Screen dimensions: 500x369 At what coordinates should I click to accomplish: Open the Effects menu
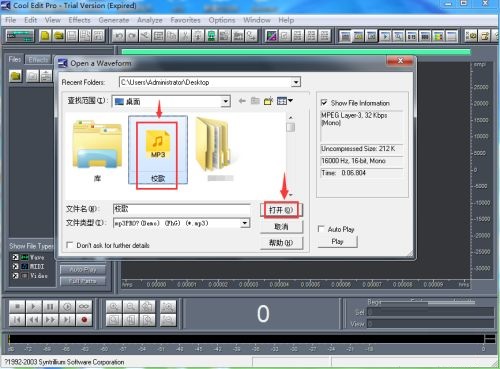pos(79,20)
